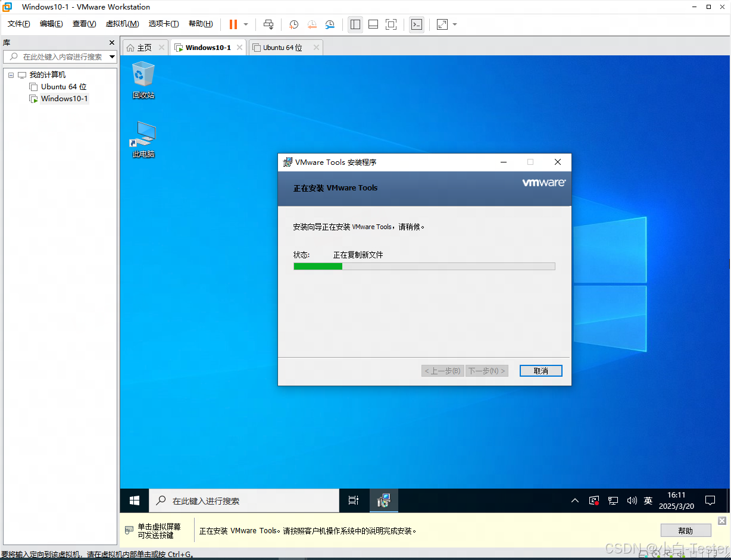Close the Ubuntu 64 位 tab
The width and height of the screenshot is (731, 560).
[316, 48]
